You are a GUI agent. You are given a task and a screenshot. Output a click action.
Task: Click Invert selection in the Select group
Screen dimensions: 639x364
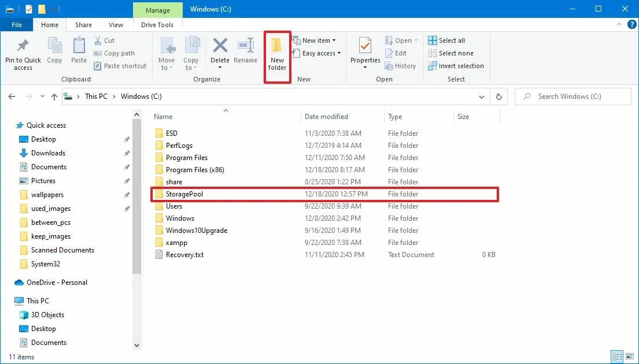(x=456, y=65)
